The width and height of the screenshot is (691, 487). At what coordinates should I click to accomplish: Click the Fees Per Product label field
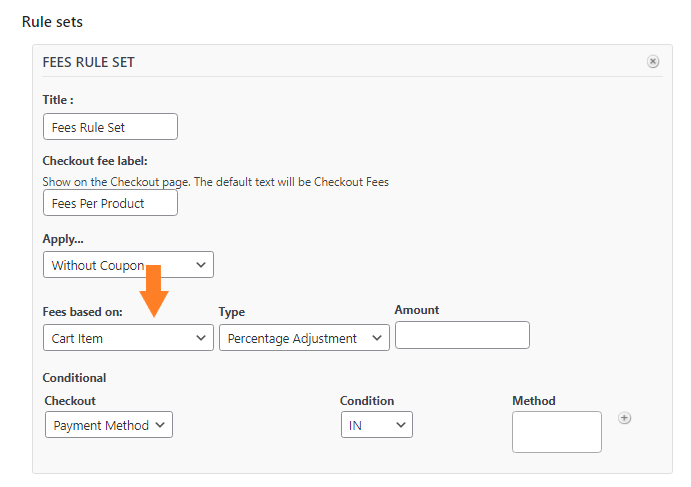tap(110, 203)
